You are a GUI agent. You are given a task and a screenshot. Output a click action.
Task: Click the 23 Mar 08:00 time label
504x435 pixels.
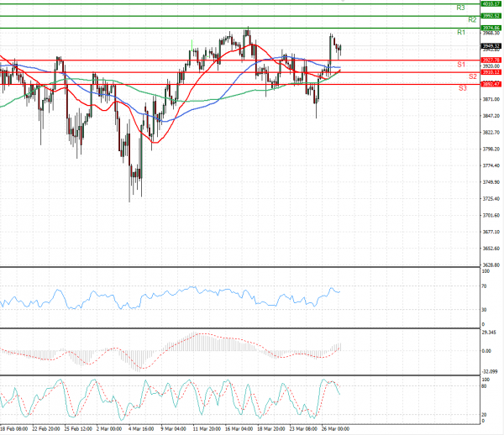[x=303, y=428]
